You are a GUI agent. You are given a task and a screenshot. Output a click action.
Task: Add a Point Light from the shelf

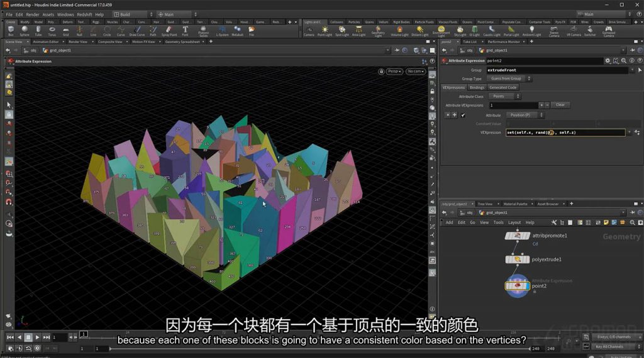[x=325, y=31]
